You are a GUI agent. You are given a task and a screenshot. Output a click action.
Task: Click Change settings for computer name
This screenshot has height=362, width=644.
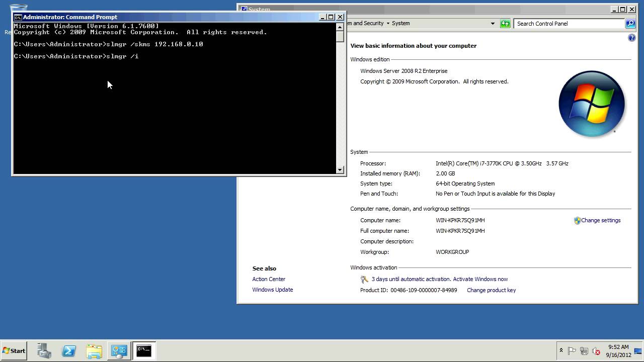pyautogui.click(x=600, y=220)
